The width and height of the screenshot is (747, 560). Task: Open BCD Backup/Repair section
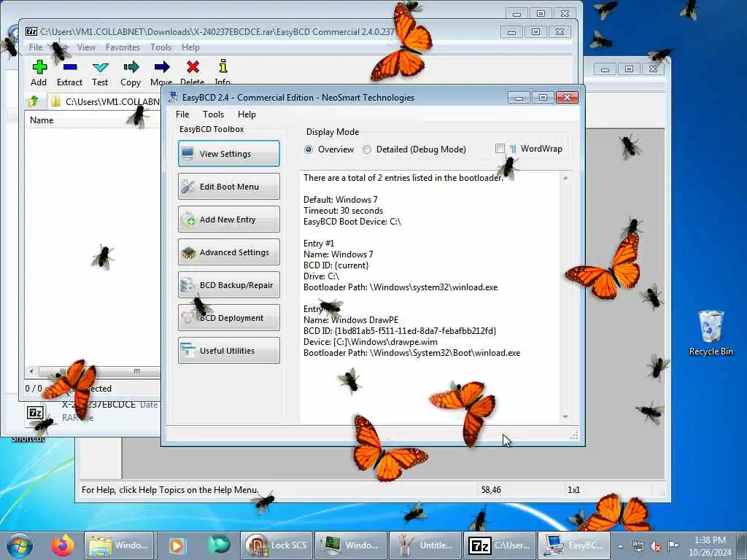coord(228,285)
